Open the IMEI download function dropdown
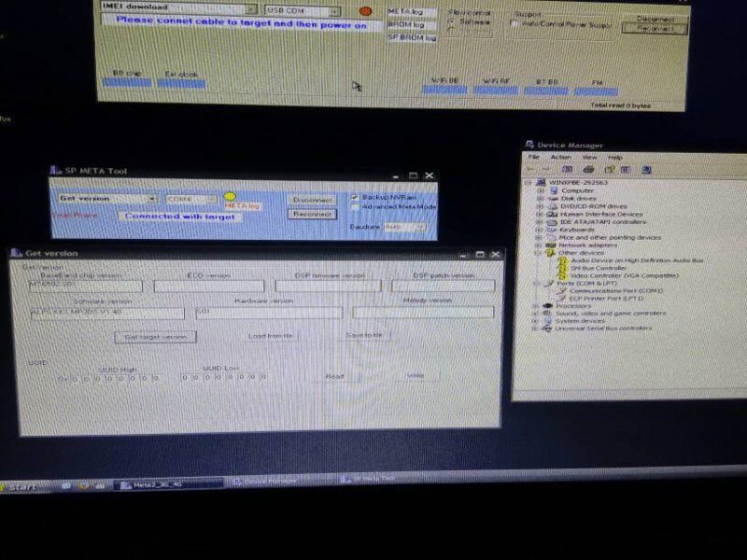The image size is (747, 560). (x=251, y=8)
